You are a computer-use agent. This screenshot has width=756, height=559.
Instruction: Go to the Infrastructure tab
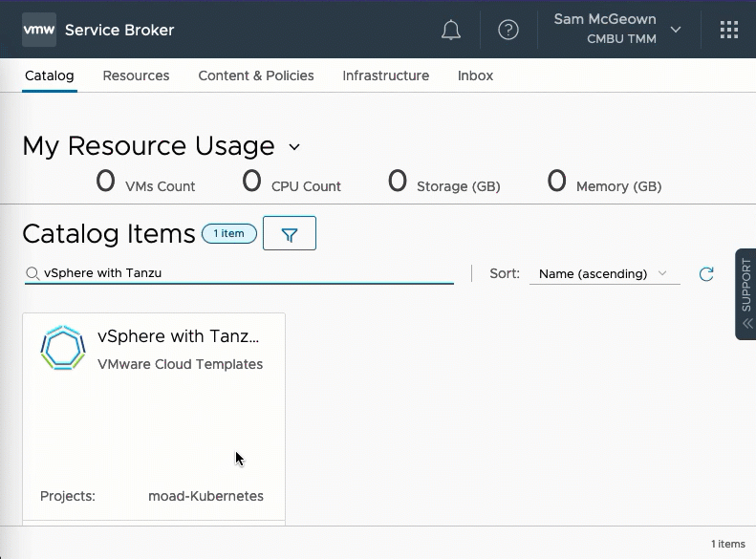(385, 75)
